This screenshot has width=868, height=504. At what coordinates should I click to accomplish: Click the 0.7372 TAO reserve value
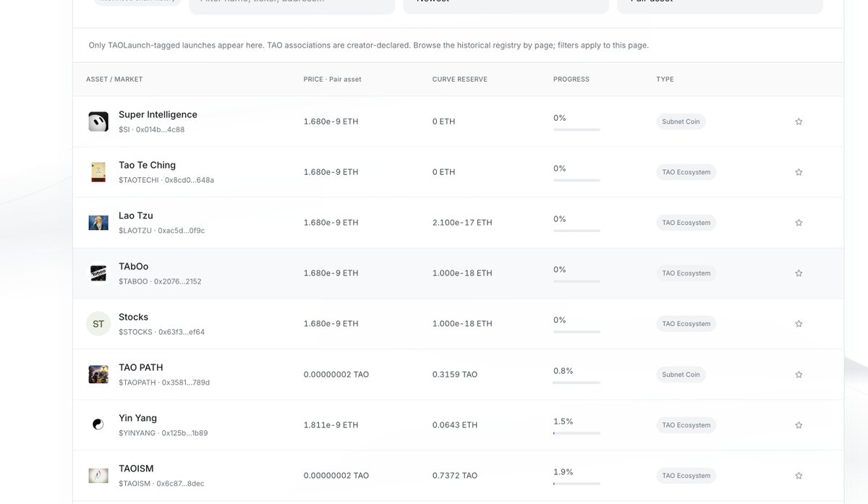[455, 476]
